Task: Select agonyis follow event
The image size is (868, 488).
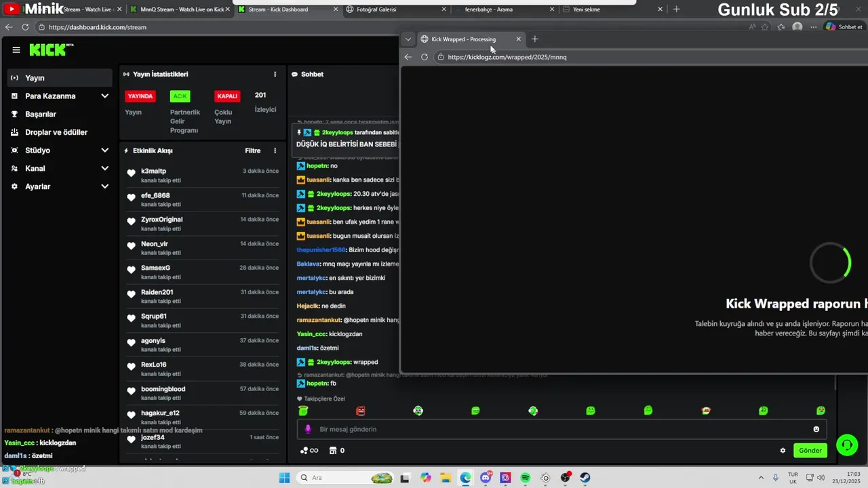Action: point(203,344)
